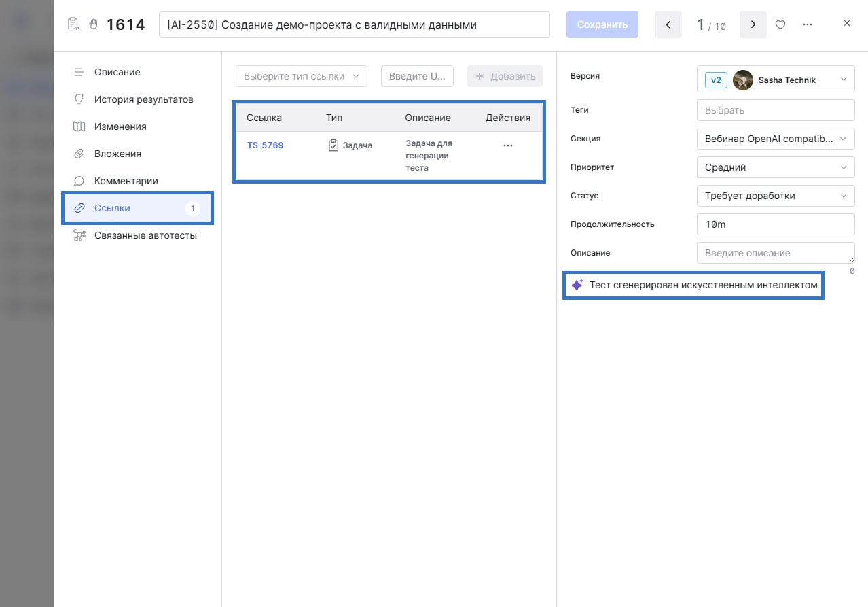The height and width of the screenshot is (607, 868).
Task: Expand the Priority dropdown set to Средний
Action: [775, 167]
